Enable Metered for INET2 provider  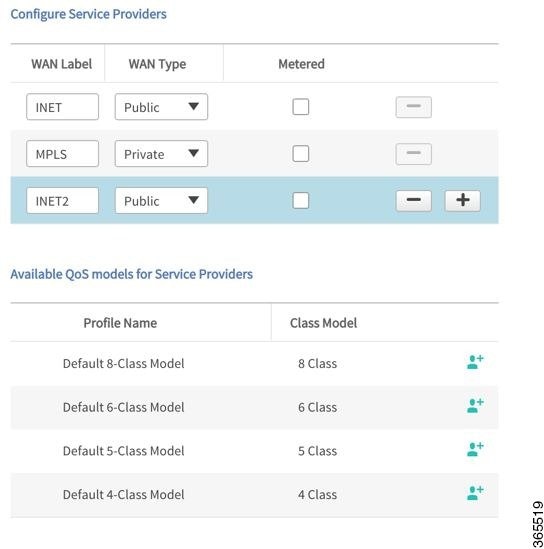(x=301, y=201)
